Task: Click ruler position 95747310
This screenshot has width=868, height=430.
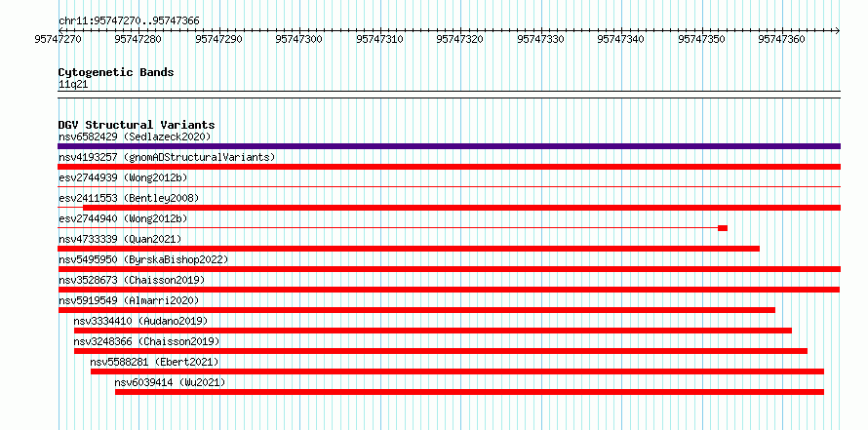Action: coord(380,39)
